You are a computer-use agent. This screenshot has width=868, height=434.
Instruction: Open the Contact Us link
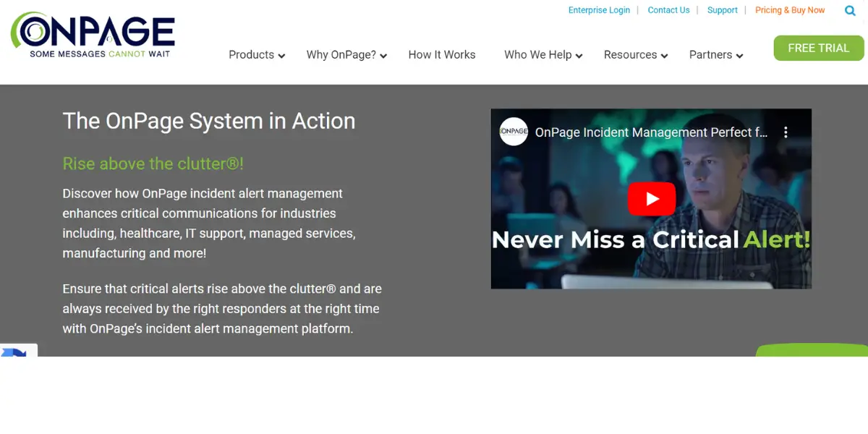pyautogui.click(x=668, y=10)
